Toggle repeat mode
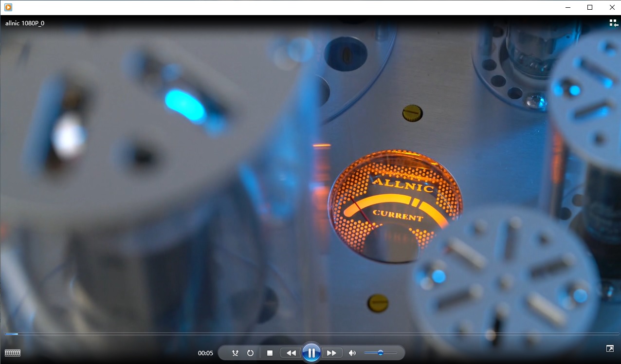621x364 pixels. point(250,353)
